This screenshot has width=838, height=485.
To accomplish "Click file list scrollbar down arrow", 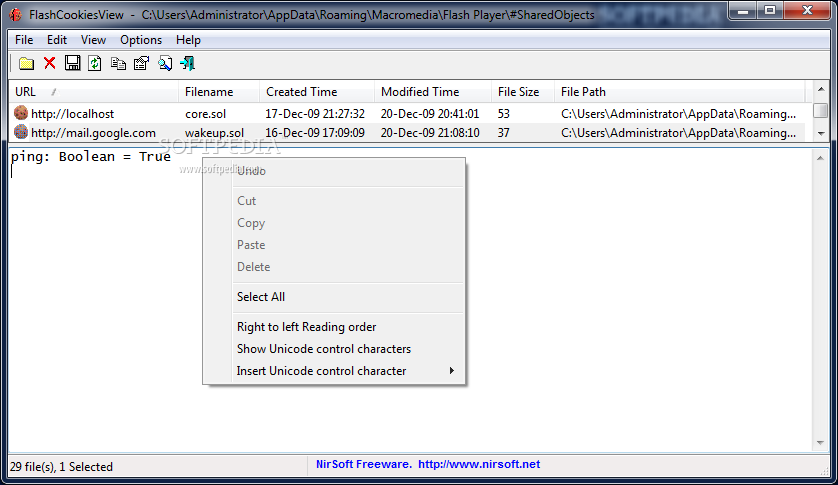I will 821,134.
